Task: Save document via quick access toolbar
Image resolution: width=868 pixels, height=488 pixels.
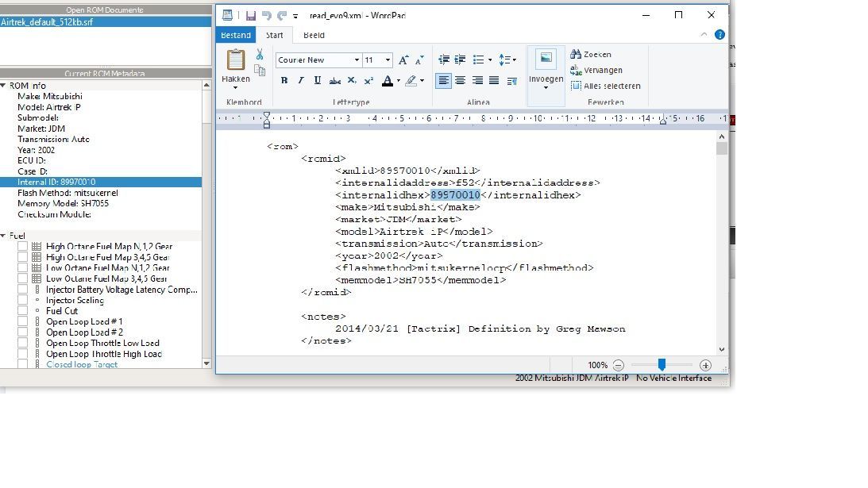Action: pyautogui.click(x=251, y=16)
